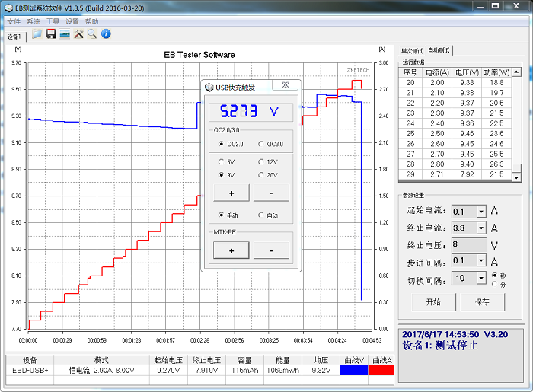Open the 帮助 menu
This screenshot has width=533, height=392.
click(92, 22)
